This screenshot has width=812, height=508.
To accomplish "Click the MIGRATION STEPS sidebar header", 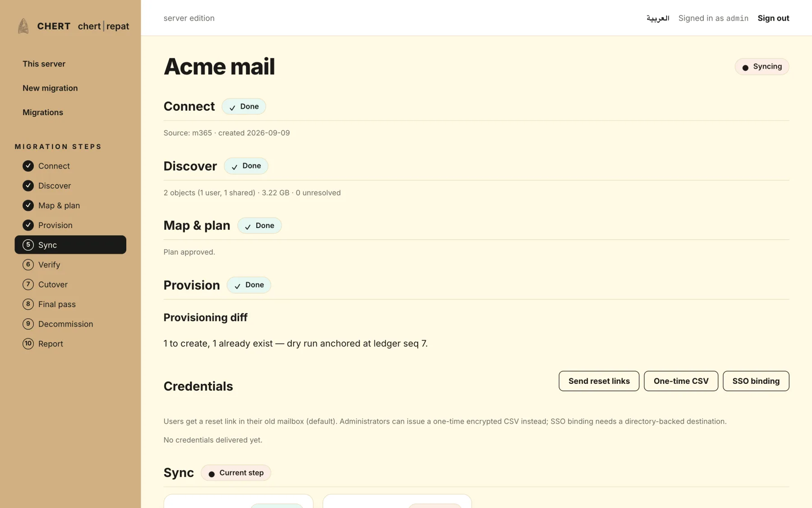I will click(x=58, y=147).
